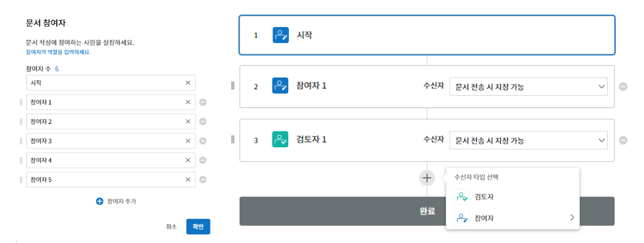The image size is (644, 243).
Task: Clear the 시작 field with X icon
Action: click(188, 83)
